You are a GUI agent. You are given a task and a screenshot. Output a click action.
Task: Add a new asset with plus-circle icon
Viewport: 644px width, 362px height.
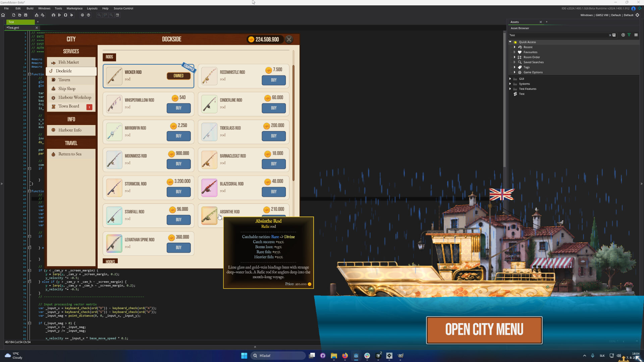point(623,35)
